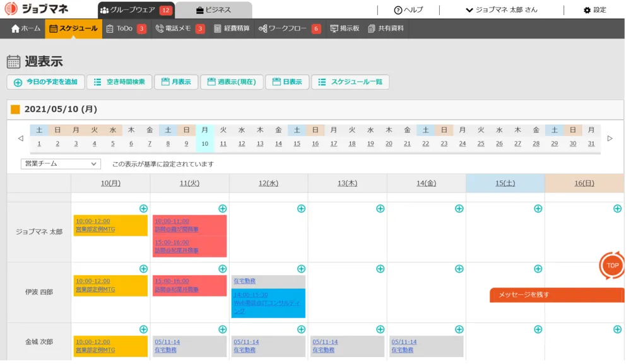Open the 13(木) column header
The width and height of the screenshot is (631, 364).
click(347, 184)
